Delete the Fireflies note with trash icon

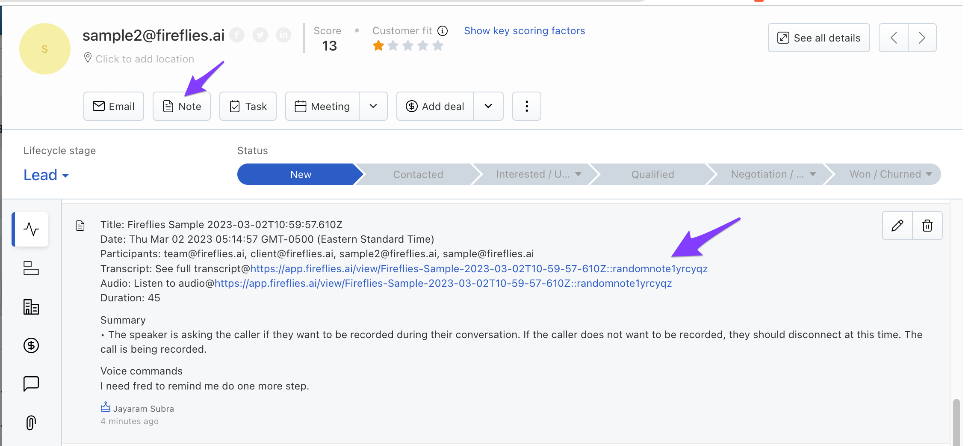pyautogui.click(x=927, y=226)
